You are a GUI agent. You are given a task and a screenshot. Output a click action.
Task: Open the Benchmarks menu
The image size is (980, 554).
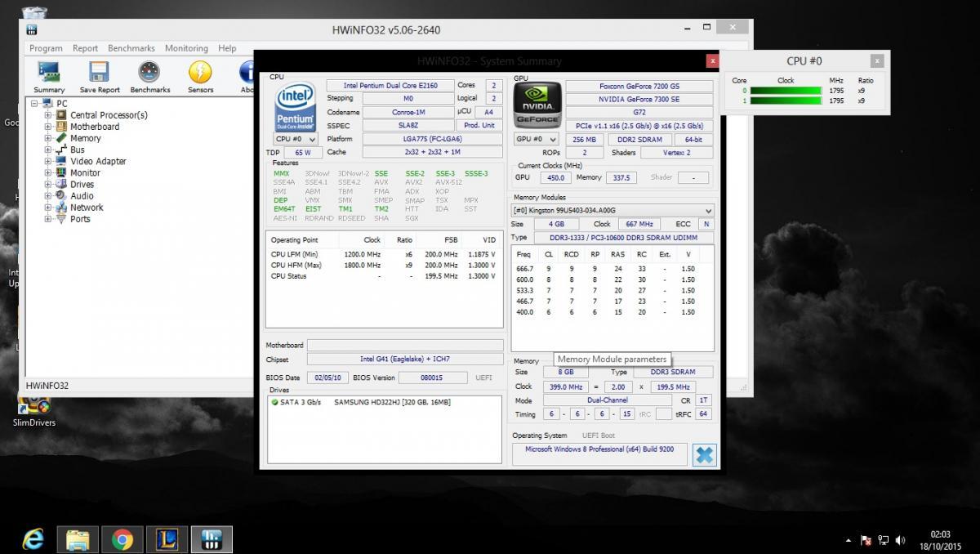point(133,48)
